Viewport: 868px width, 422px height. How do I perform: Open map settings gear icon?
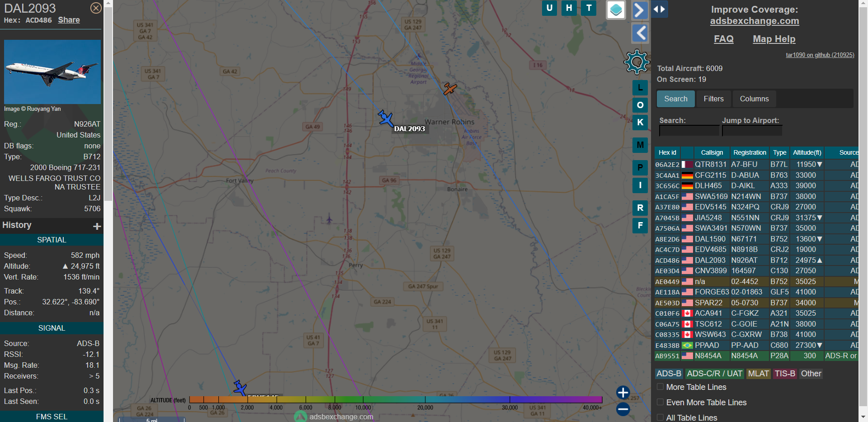pyautogui.click(x=637, y=62)
